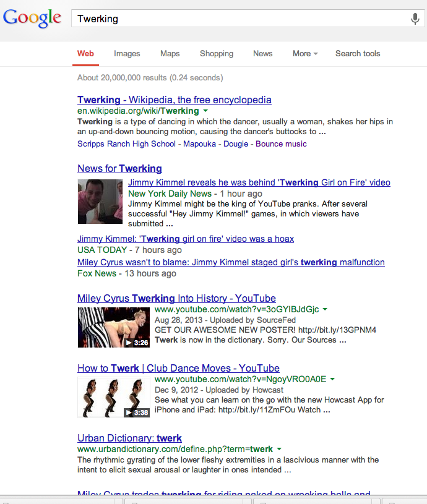Open Urban Dictionary: twerk result
The height and width of the screenshot is (504, 427).
click(129, 438)
